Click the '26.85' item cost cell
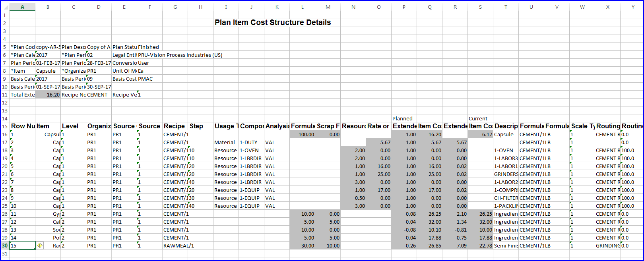644x261 pixels. [429, 246]
